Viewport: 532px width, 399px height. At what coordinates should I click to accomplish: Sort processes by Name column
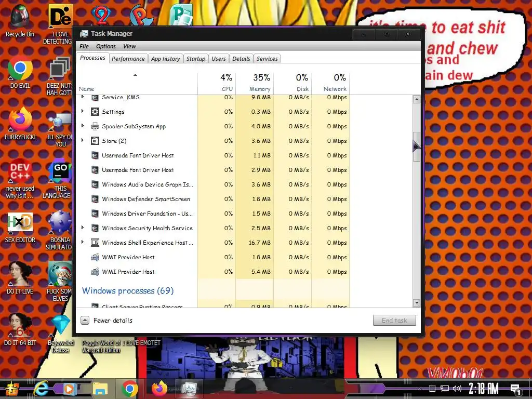point(137,83)
